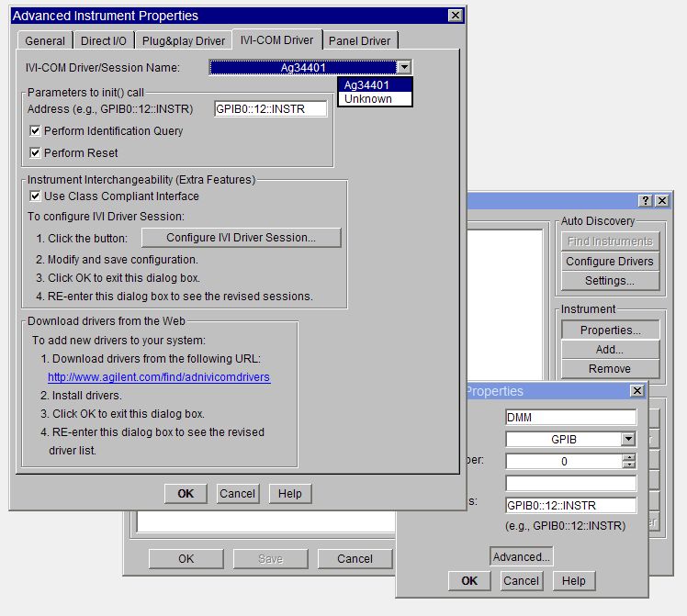Click the stepper arrows beside value 0
The image size is (687, 616).
[628, 462]
